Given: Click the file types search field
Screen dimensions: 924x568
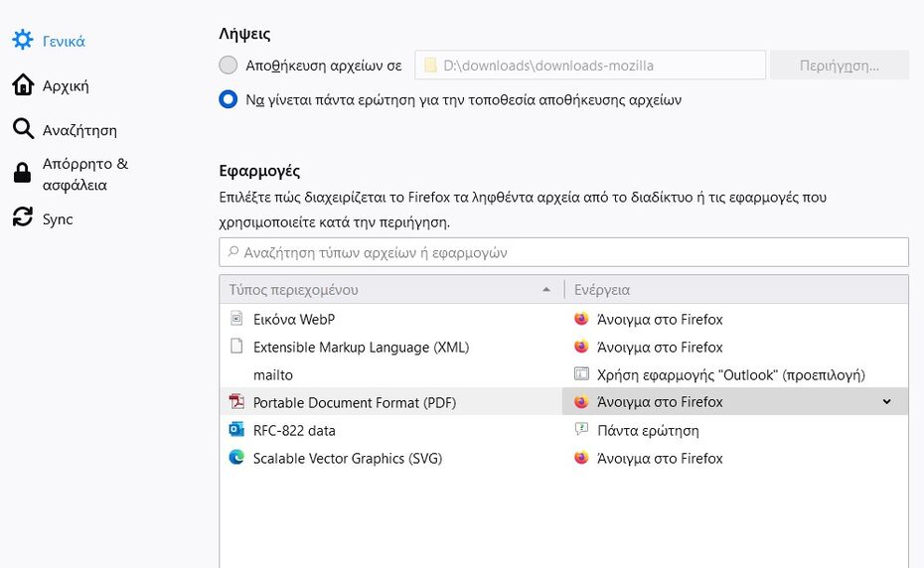Looking at the screenshot, I should [x=563, y=252].
